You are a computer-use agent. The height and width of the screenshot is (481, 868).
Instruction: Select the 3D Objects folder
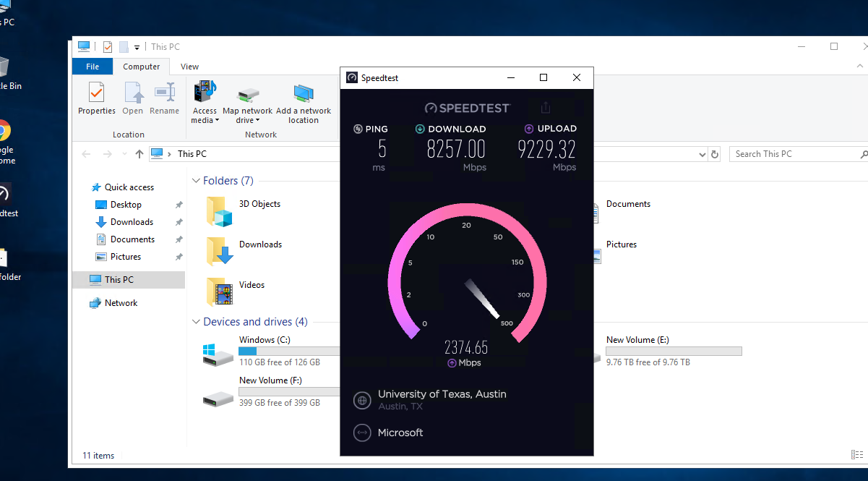244,212
